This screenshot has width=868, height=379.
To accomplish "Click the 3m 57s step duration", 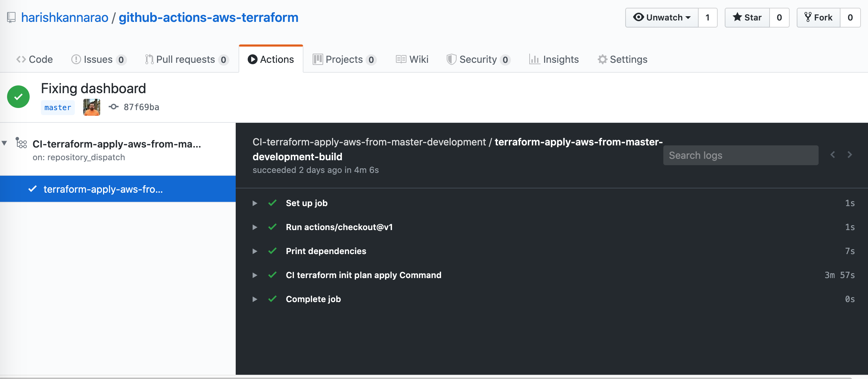I will pos(840,275).
